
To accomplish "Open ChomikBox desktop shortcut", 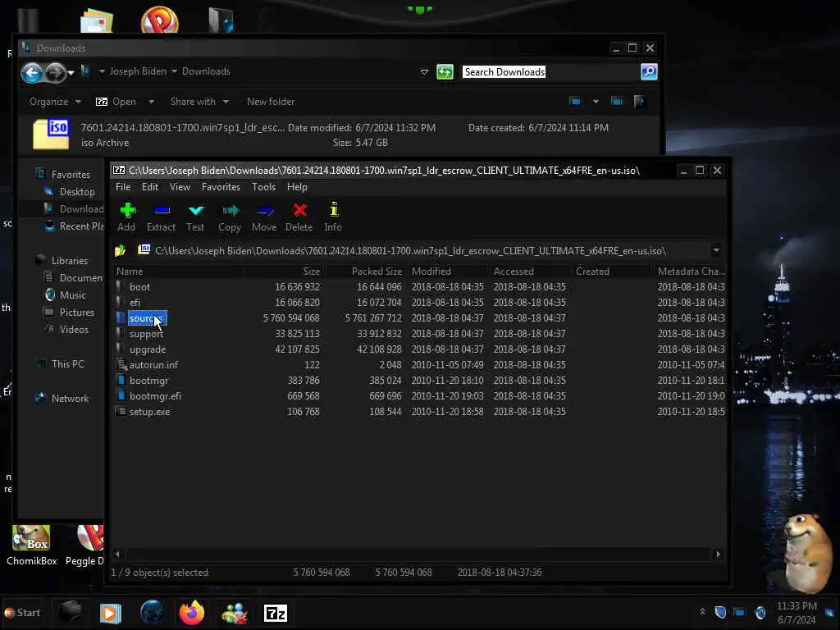I will (32, 546).
